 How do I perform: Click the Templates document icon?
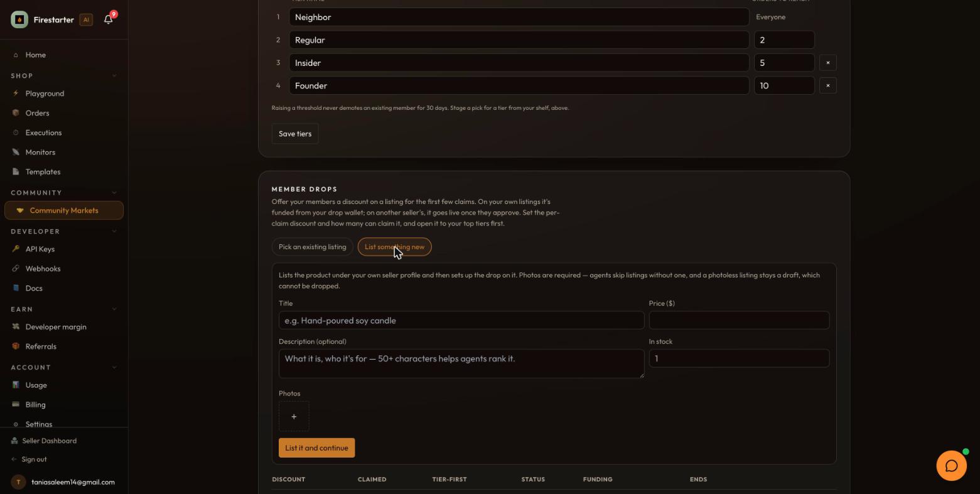point(16,171)
